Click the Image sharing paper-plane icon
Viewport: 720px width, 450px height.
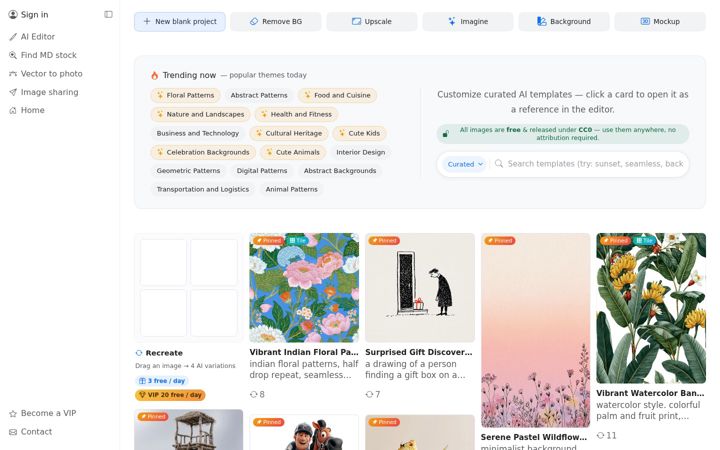point(13,92)
